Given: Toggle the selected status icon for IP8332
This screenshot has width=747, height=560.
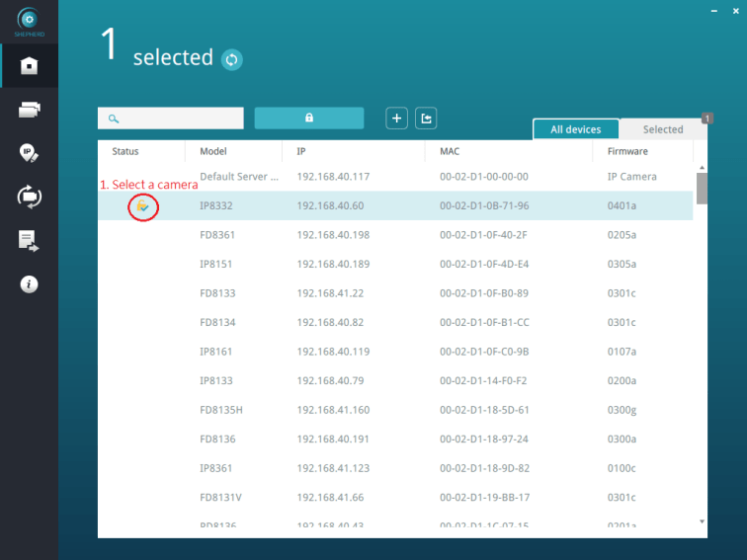Looking at the screenshot, I should (x=143, y=206).
